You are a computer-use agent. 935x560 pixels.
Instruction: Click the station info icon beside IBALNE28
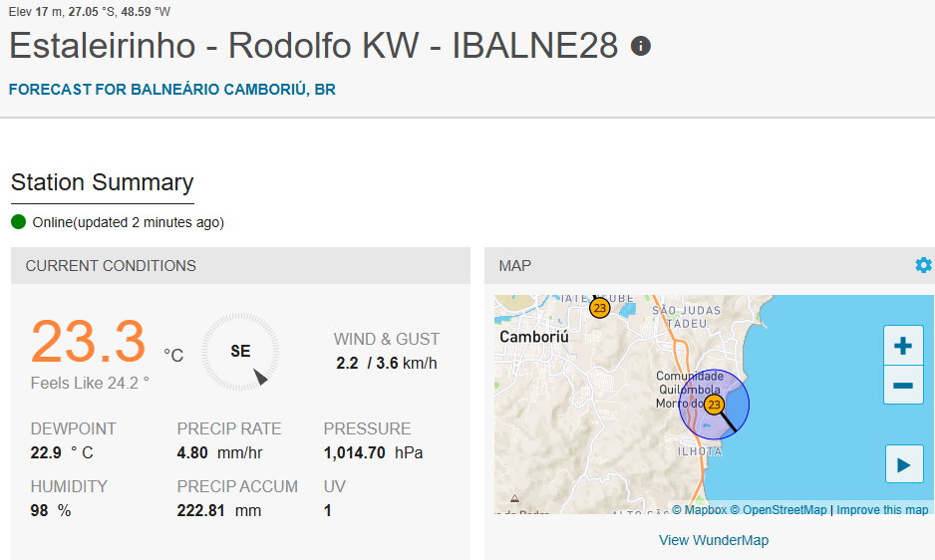point(640,46)
